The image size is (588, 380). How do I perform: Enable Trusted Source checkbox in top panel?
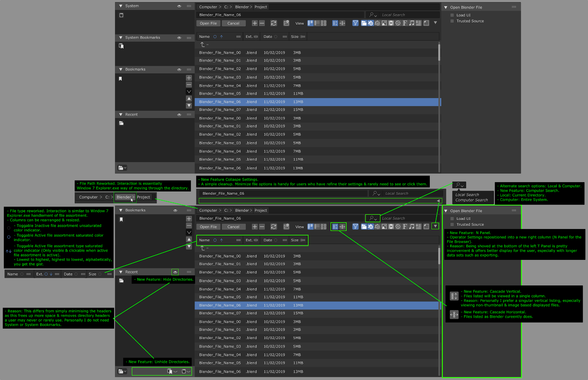coord(452,21)
